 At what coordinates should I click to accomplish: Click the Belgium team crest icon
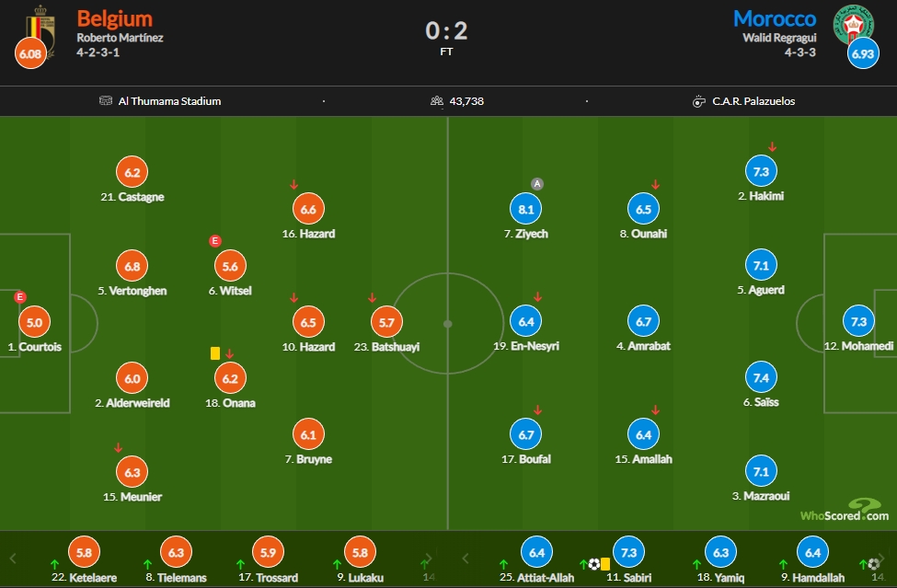point(40,29)
